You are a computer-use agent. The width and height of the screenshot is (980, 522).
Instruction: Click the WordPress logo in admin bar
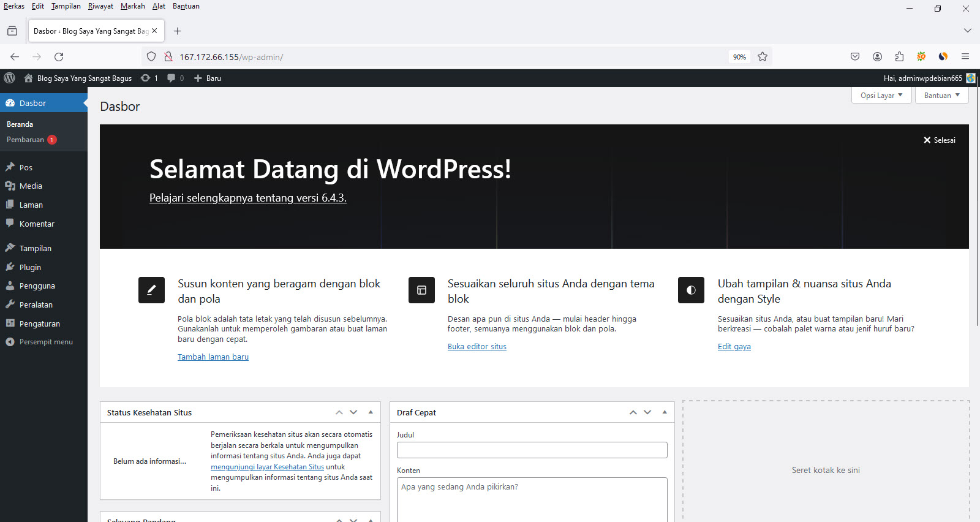click(9, 78)
